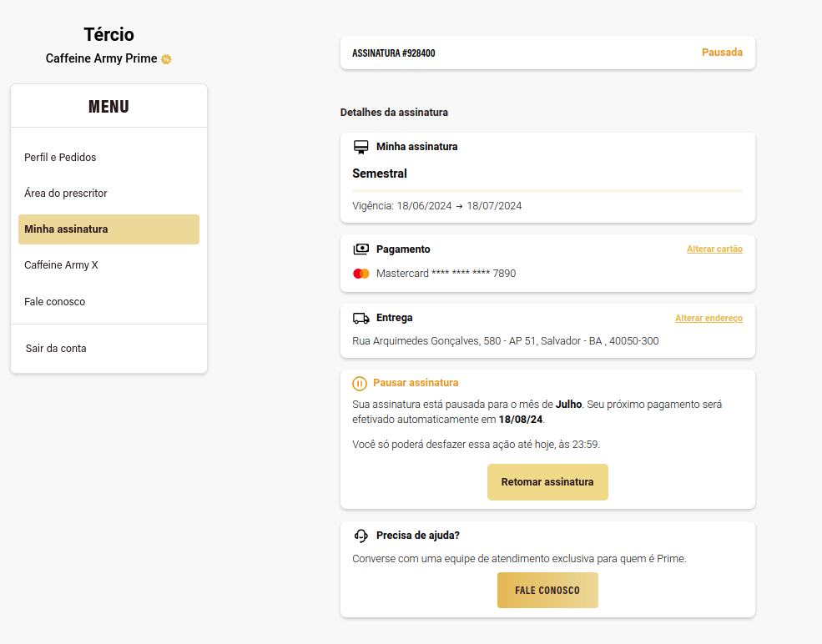Click the Alterar cartão link
Viewport: 822px width, 644px height.
[714, 249]
